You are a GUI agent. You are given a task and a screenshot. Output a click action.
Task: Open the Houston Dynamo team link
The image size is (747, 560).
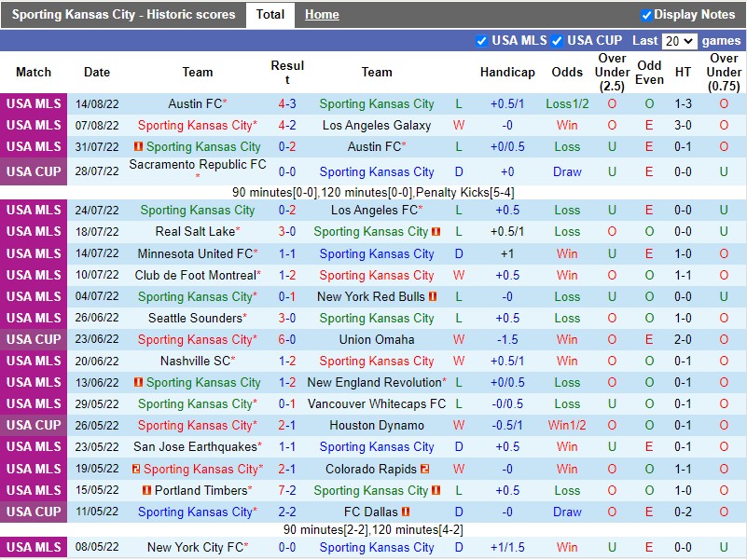(x=377, y=425)
